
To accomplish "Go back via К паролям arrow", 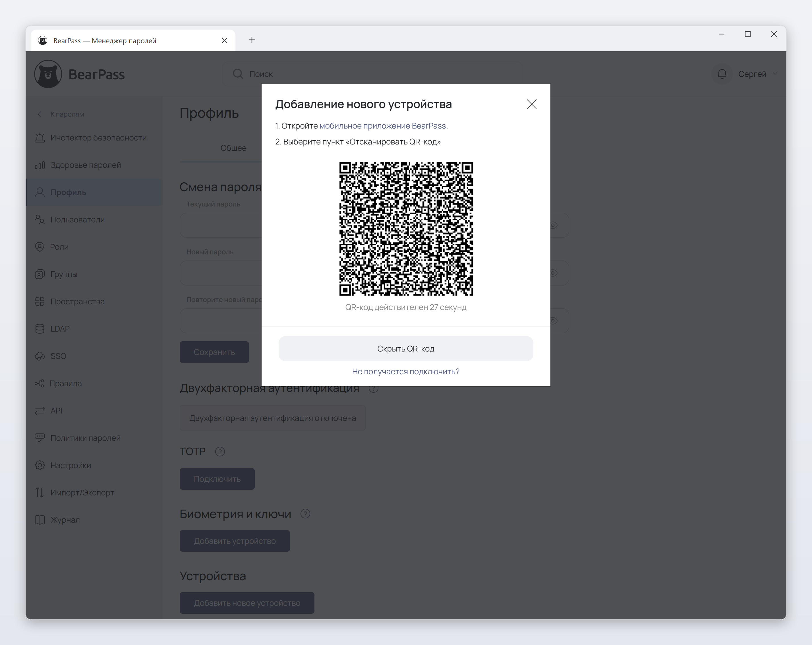I will (39, 114).
